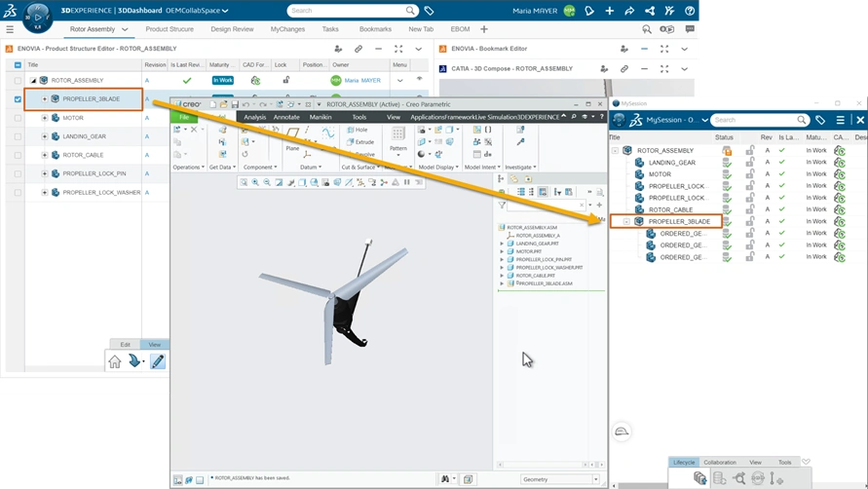
Task: Collapse ROTOR_ASSEMBLY in Product Structure Editor
Action: [33, 80]
